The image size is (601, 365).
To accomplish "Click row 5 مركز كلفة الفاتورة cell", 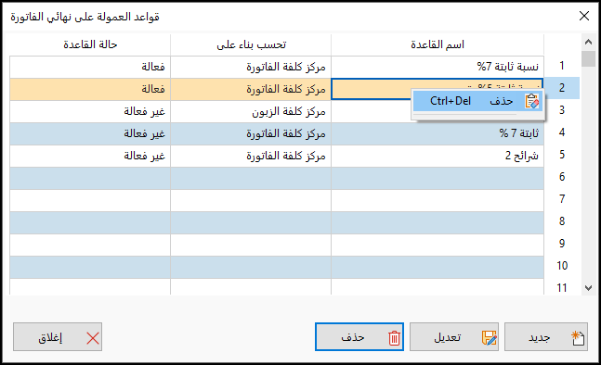I will click(x=251, y=156).
